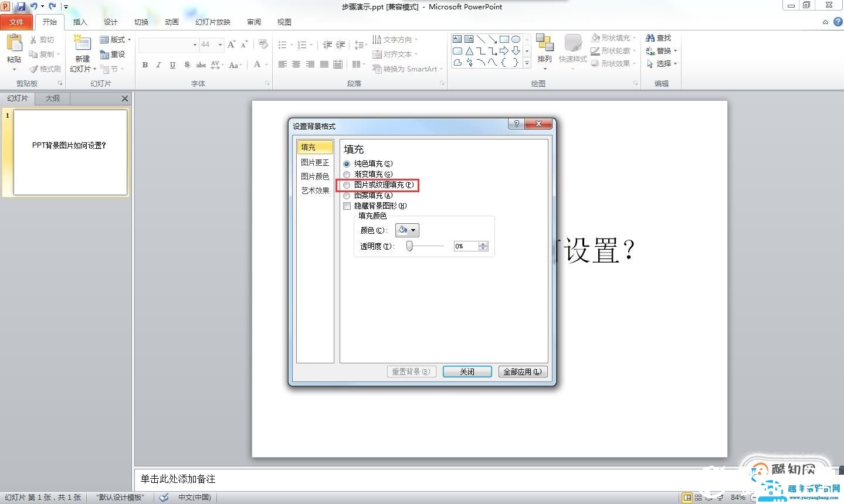
Task: Click the 透明度 transparency slider handle
Action: pyautogui.click(x=409, y=246)
